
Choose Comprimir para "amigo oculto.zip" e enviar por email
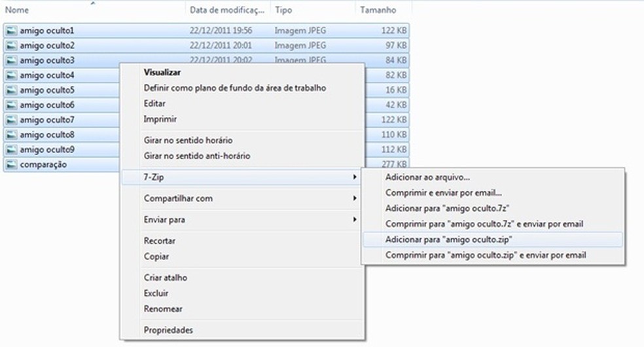[486, 255]
